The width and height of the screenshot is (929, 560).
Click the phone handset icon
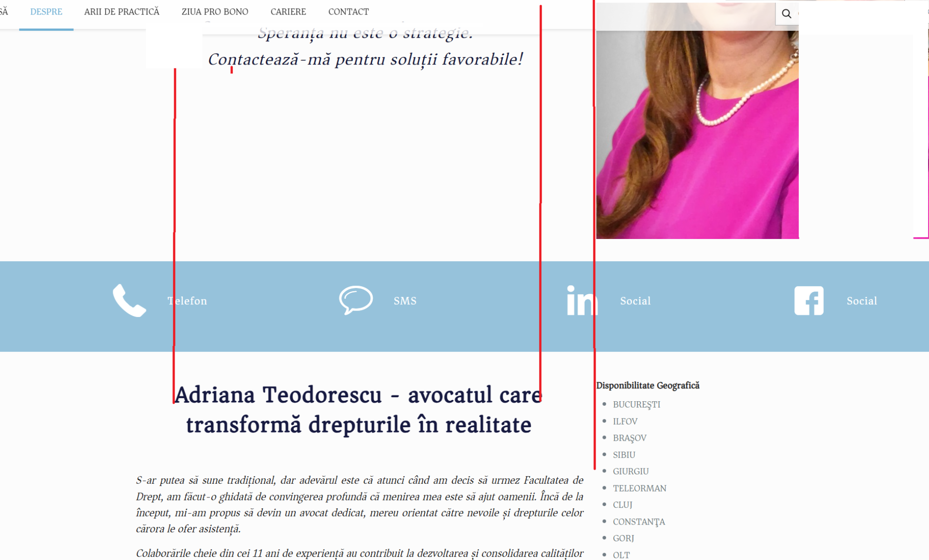(x=129, y=301)
